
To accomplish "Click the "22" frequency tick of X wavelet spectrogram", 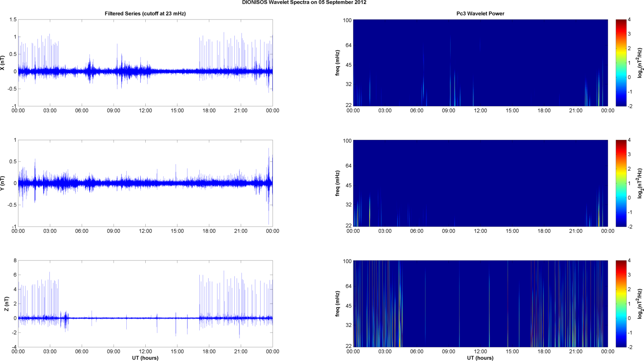I will pyautogui.click(x=348, y=105).
